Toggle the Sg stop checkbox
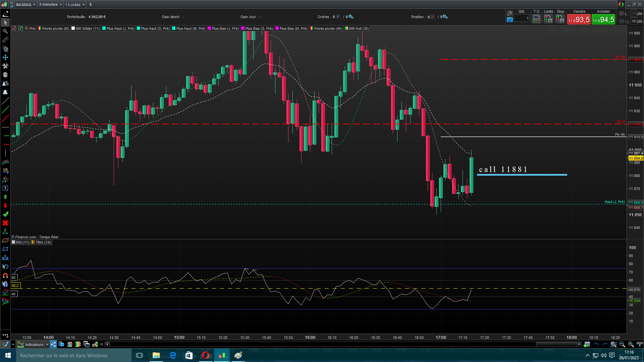 point(622,21)
